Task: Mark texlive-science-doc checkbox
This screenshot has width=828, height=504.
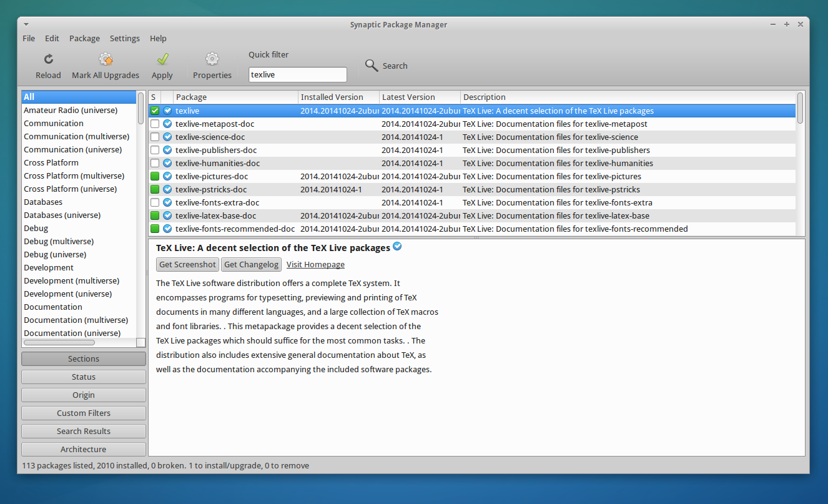Action: tap(155, 137)
